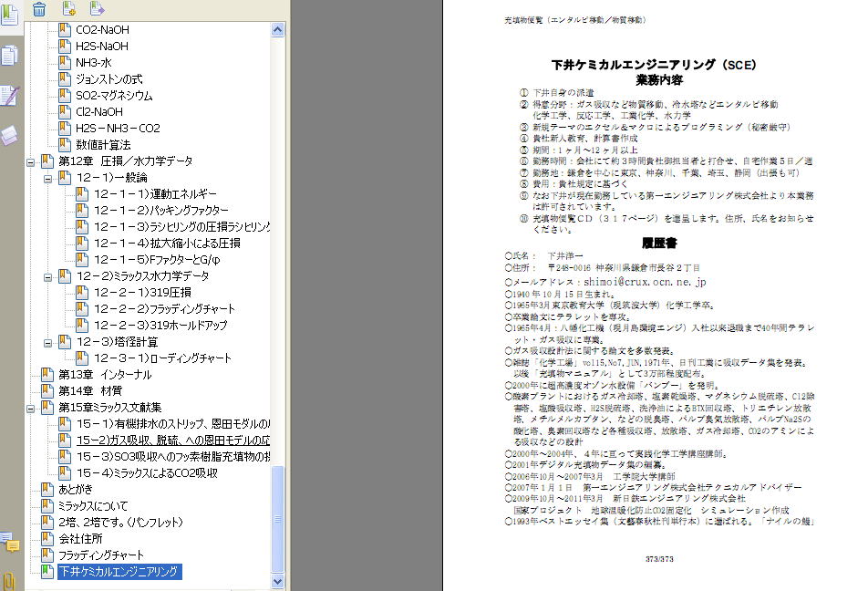Open the underlined 15-2)ガス吸収、脱硫 bookmark
868x591 pixels.
[172, 441]
